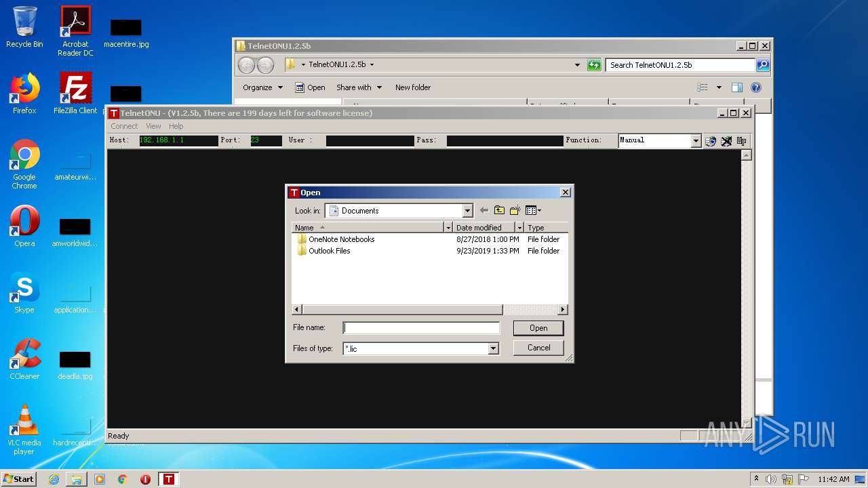The width and height of the screenshot is (868, 488).
Task: Open the View Menu in Open dialog
Action: click(x=534, y=211)
